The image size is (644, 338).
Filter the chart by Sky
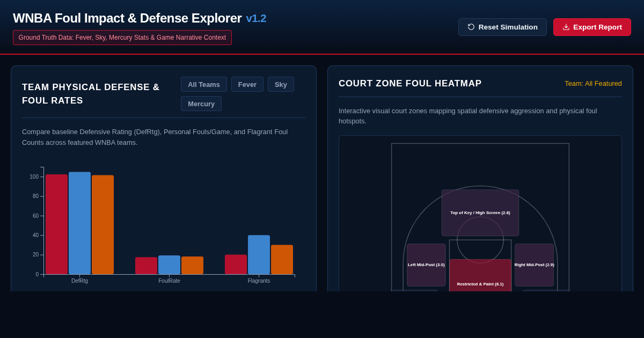pos(281,84)
